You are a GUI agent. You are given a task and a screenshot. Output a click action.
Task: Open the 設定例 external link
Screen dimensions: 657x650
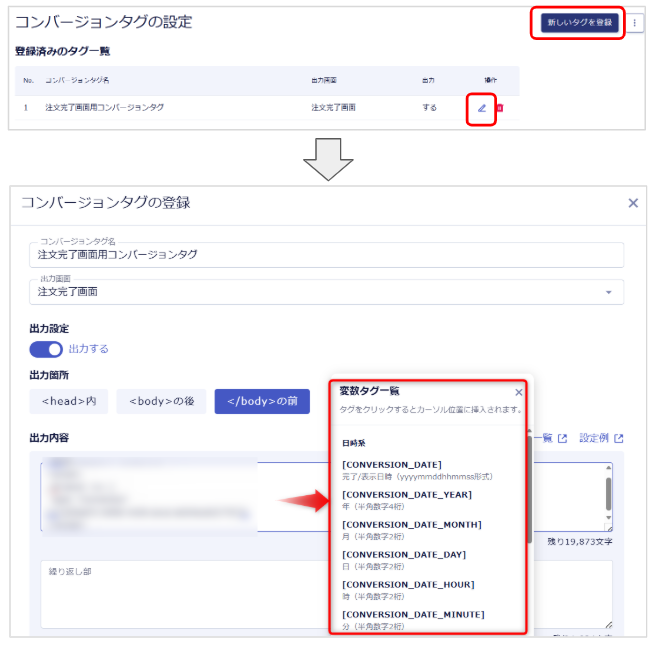pyautogui.click(x=601, y=438)
